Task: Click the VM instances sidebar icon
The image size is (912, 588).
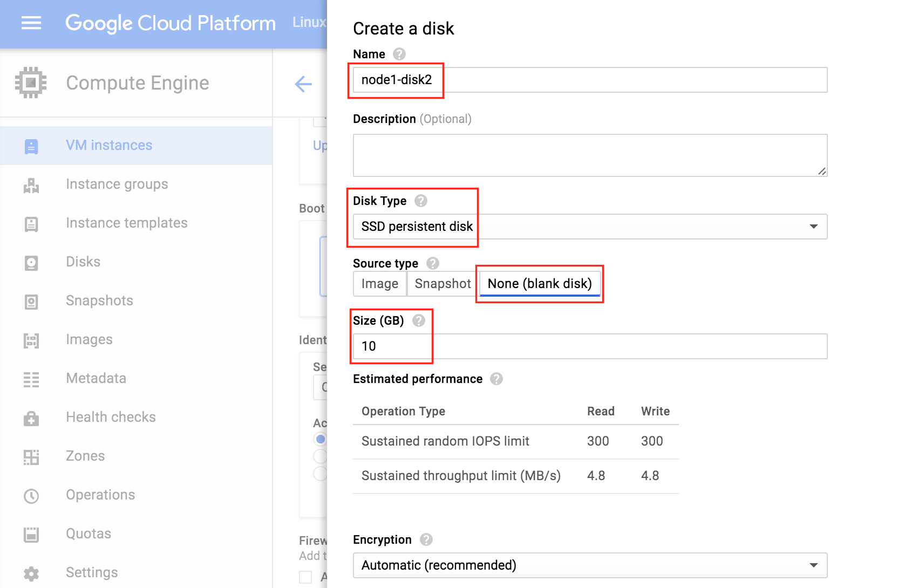Action: pos(31,146)
